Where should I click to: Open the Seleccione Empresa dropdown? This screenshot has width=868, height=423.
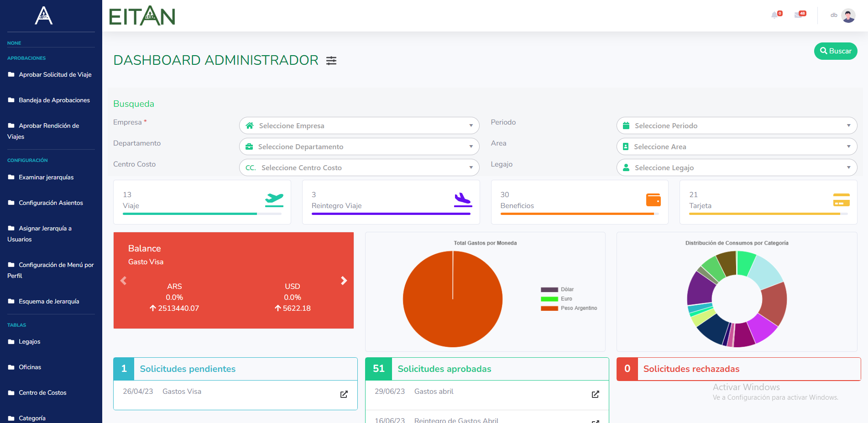point(359,125)
